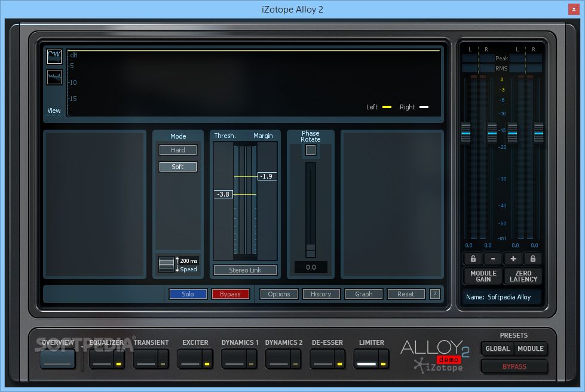The width and height of the screenshot is (585, 392).
Task: Open Module presets
Action: click(x=531, y=348)
